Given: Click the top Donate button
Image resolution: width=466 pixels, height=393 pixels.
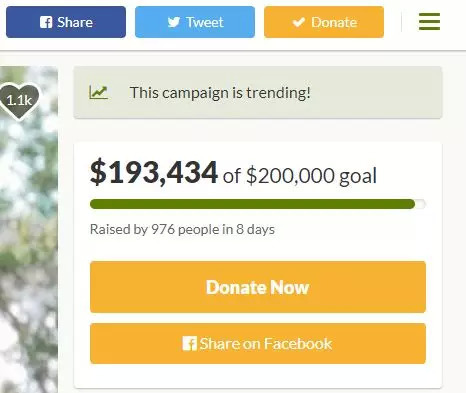Looking at the screenshot, I should point(324,22).
